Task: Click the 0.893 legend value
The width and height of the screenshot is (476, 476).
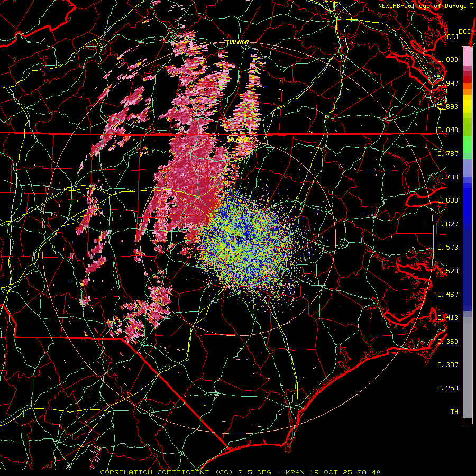Action: tap(448, 106)
